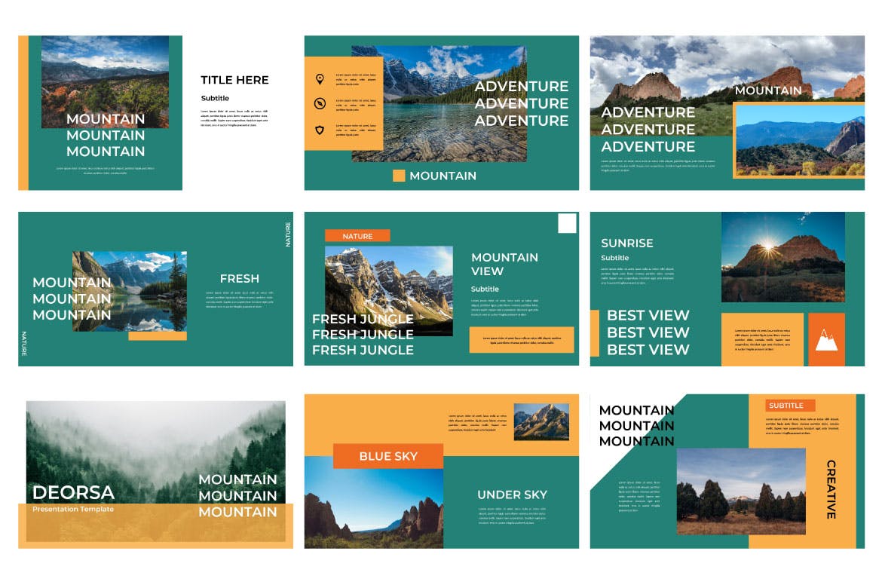Select the sunrise rock photo
The width and height of the screenshot is (882, 588).
tap(782, 257)
